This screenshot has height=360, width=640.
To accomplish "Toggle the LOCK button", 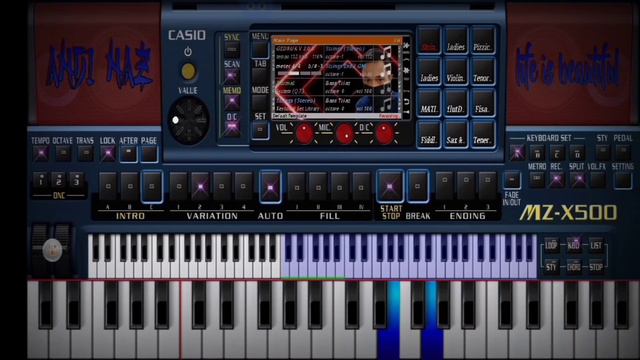I will click(x=108, y=154).
